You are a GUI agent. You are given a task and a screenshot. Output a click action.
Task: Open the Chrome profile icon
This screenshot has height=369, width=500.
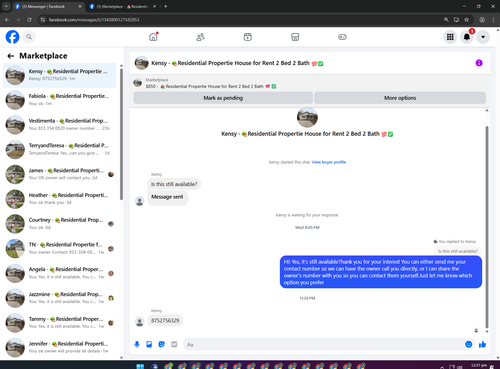pyautogui.click(x=482, y=20)
